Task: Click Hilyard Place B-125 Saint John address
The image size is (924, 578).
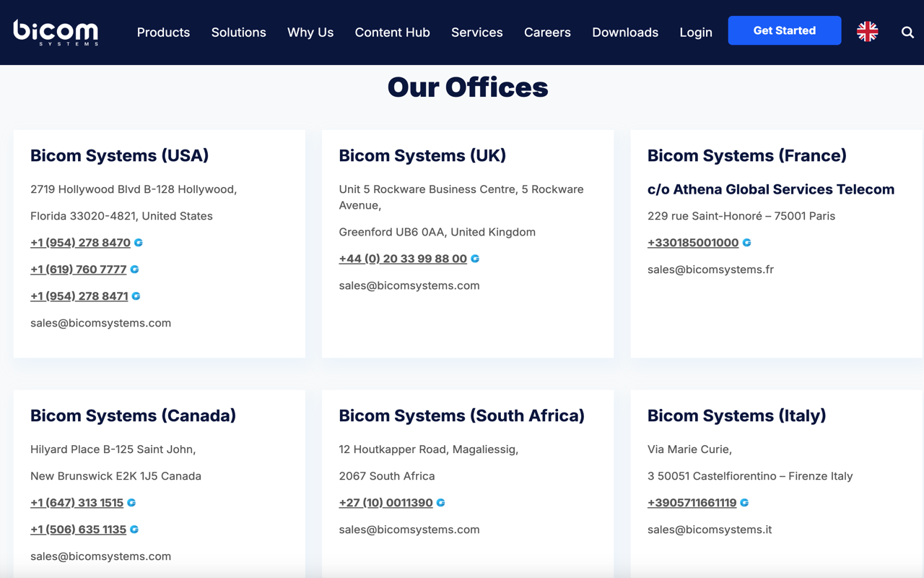Action: tap(113, 449)
